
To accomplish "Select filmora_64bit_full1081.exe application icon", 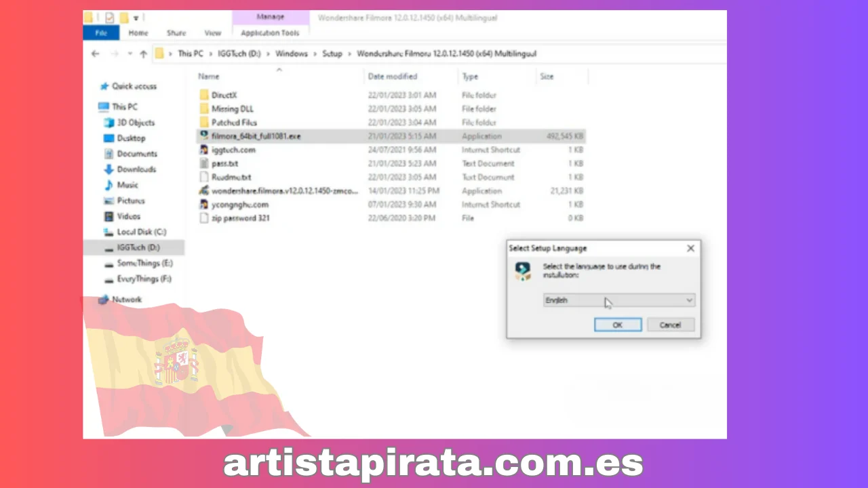I will click(x=204, y=136).
